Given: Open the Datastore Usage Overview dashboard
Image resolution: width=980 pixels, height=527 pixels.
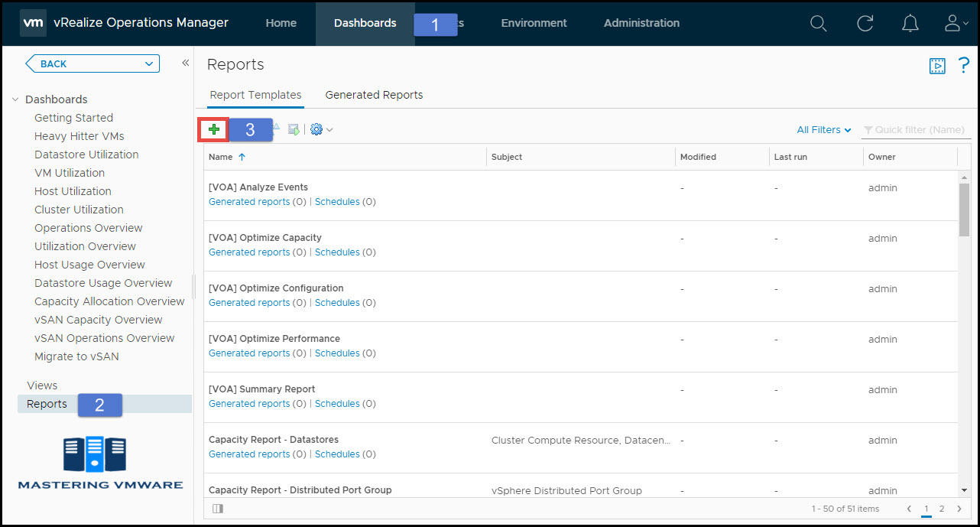Looking at the screenshot, I should click(103, 283).
